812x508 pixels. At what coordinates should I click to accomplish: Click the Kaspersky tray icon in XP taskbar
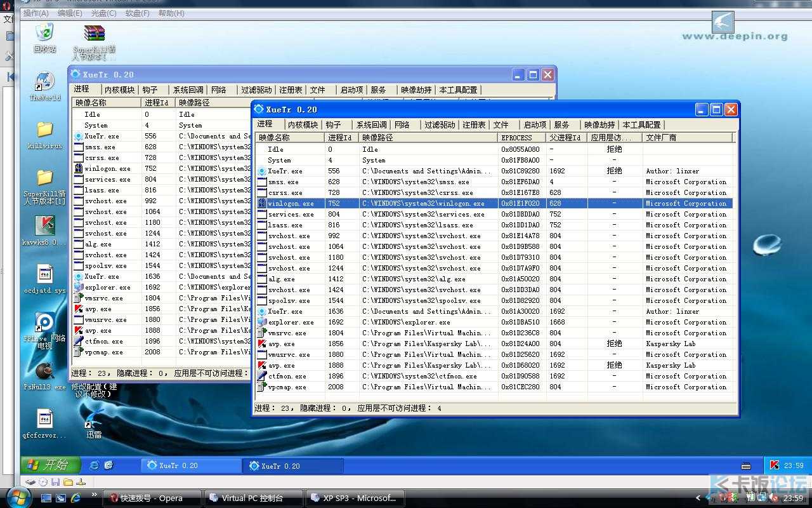tap(775, 465)
